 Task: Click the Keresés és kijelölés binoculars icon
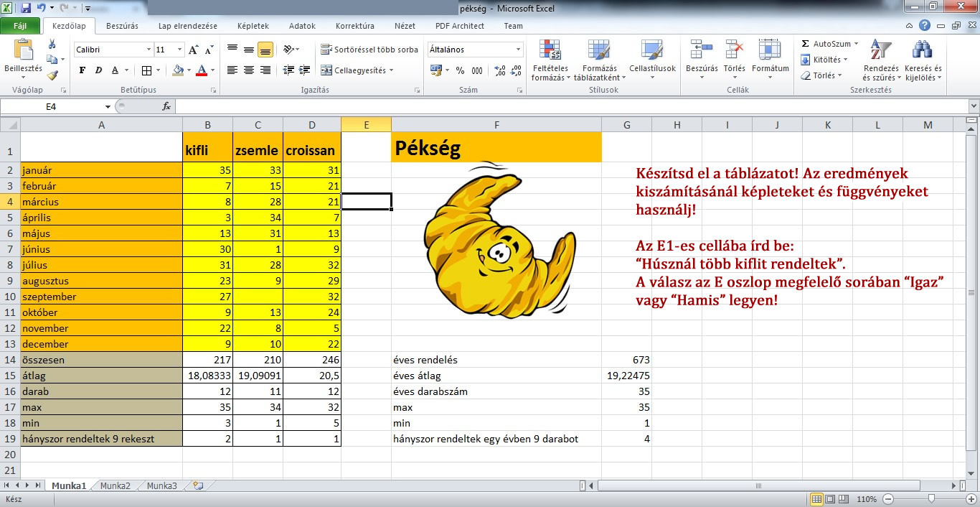(922, 51)
